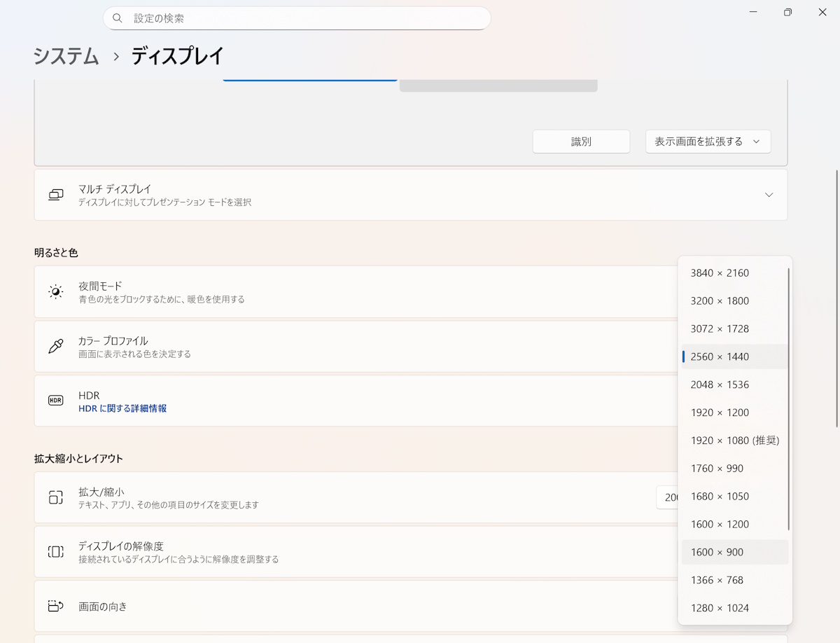Select 1920 × 1080 (推奨) resolution

tap(734, 441)
